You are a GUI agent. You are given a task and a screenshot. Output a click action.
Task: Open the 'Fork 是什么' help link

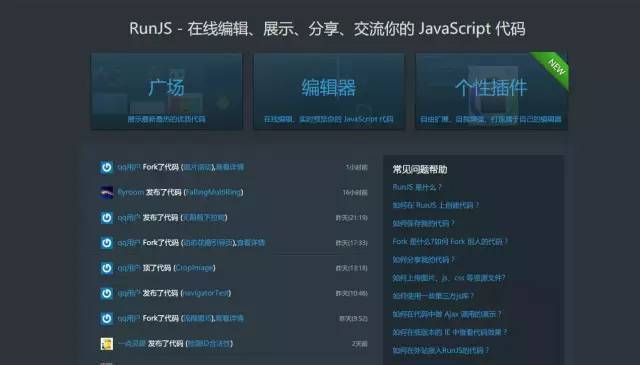[450, 241]
